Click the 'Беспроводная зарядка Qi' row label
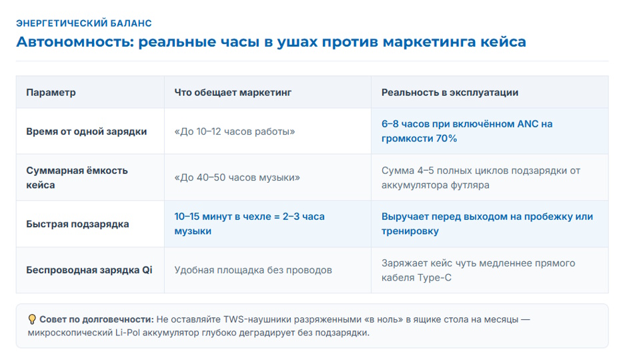Screen dimensions: 627x364 tap(90, 270)
